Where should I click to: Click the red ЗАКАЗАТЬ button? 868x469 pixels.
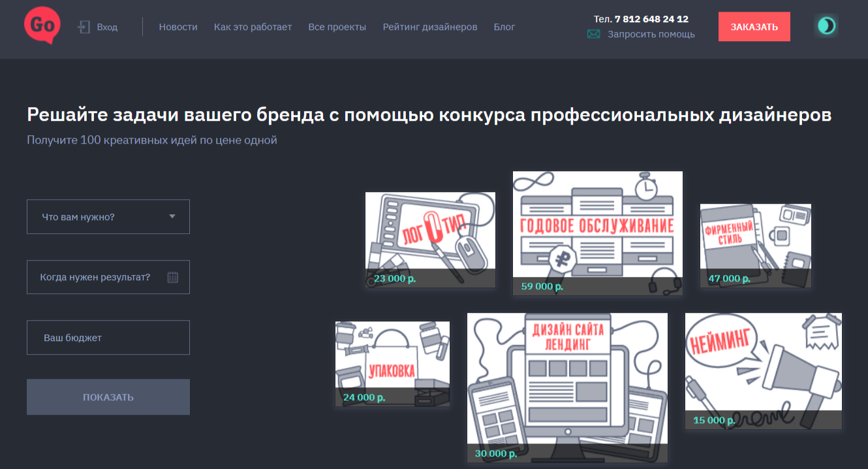(754, 26)
